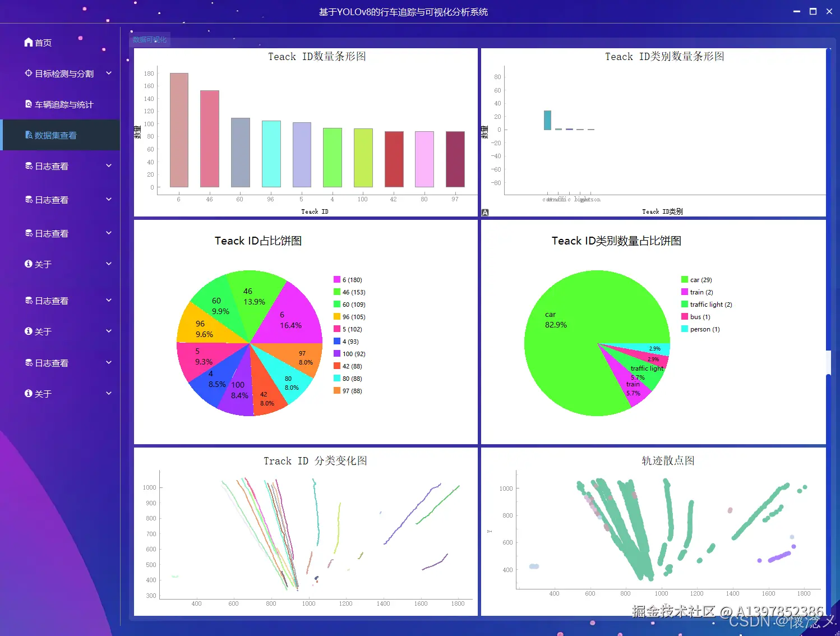Click the 轨迹散点图 chart title
Viewport: 840px width, 636px height.
[668, 460]
